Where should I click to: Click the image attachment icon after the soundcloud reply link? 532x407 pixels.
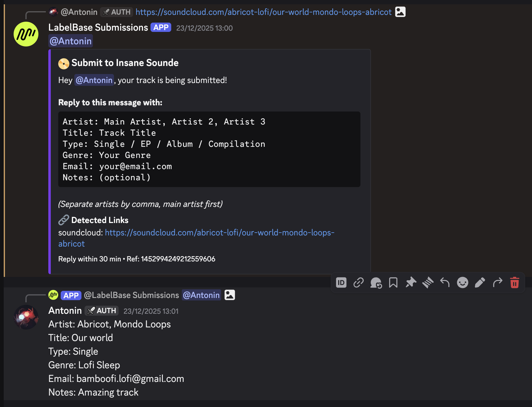pyautogui.click(x=400, y=12)
